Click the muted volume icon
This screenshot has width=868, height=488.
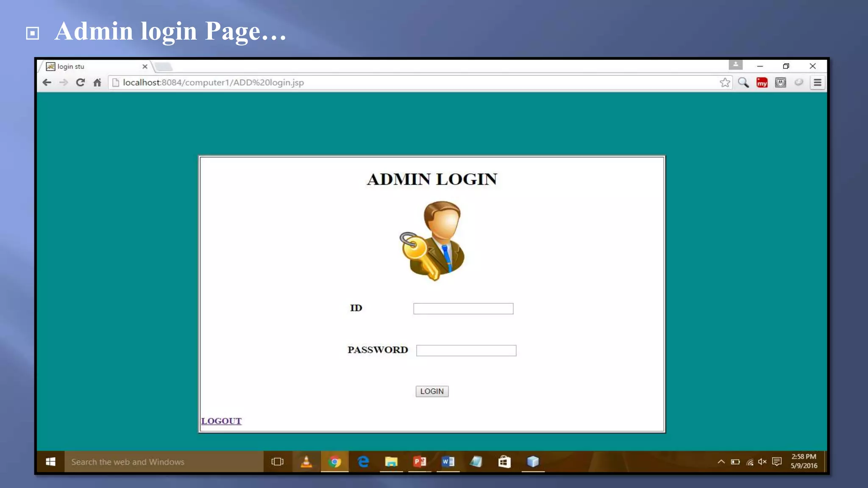pyautogui.click(x=762, y=462)
